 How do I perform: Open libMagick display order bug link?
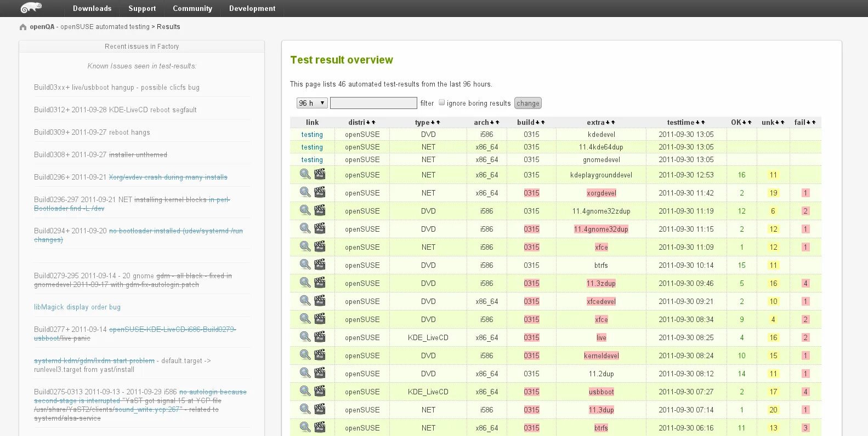pyautogui.click(x=77, y=307)
